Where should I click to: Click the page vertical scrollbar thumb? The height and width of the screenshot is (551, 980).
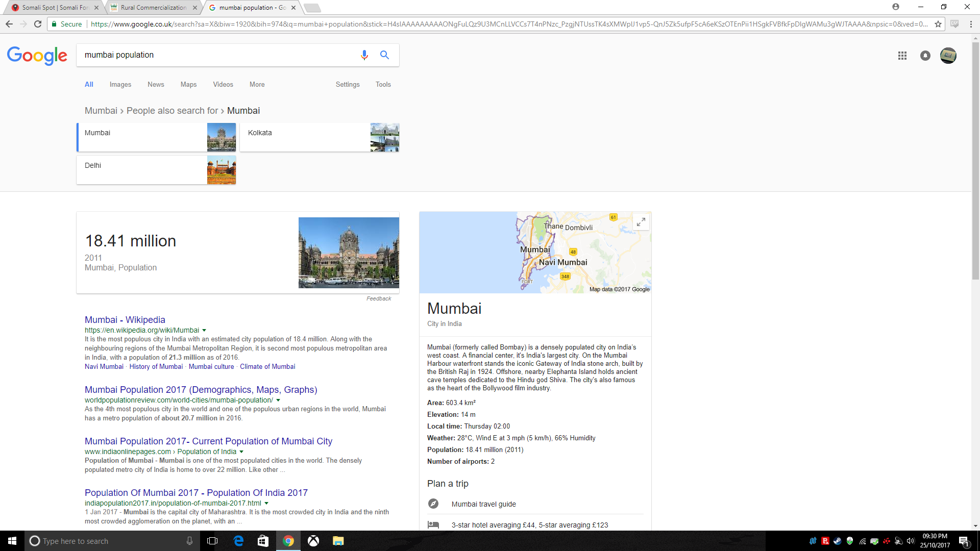point(975,161)
